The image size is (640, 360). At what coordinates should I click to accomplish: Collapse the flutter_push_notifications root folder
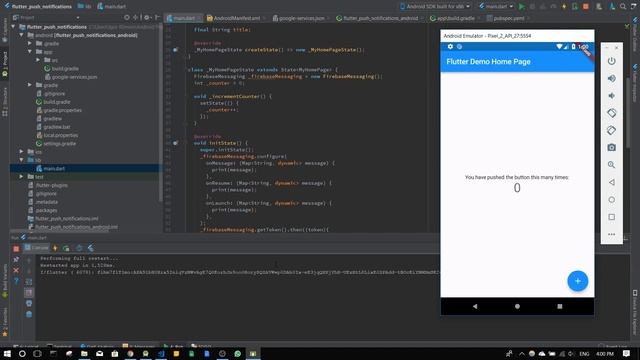click(13, 27)
